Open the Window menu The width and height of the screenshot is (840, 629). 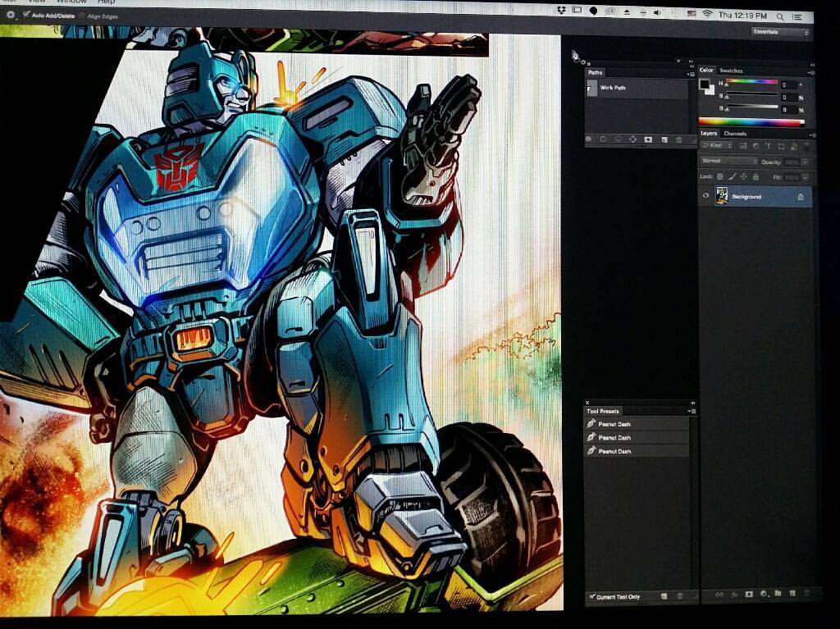[71, 2]
